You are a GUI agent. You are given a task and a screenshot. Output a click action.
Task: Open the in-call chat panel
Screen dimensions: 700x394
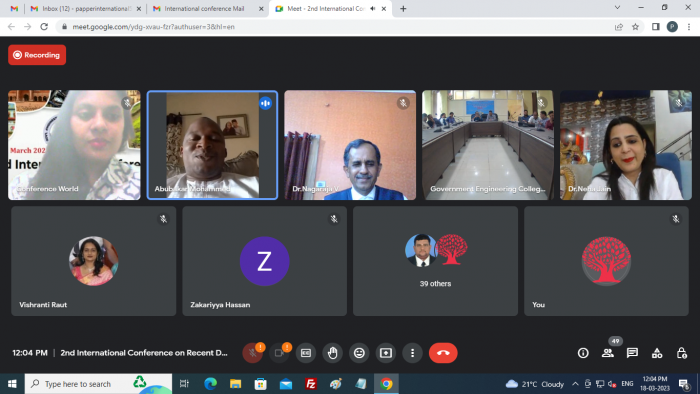[x=632, y=353]
